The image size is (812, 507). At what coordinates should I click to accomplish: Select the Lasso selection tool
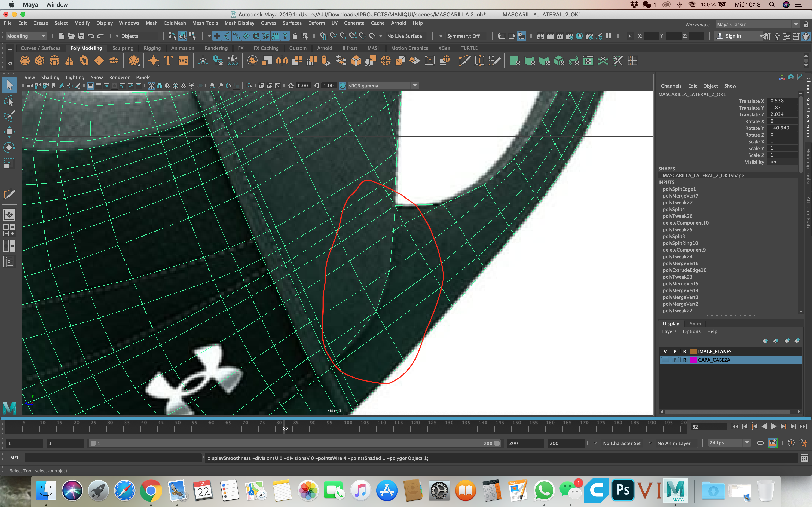[x=9, y=101]
